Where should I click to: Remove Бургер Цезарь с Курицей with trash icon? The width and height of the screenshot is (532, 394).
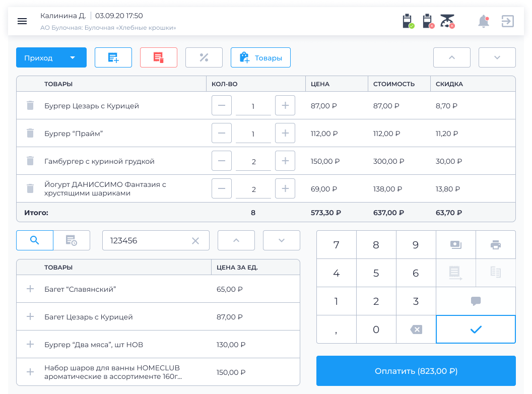coord(30,105)
